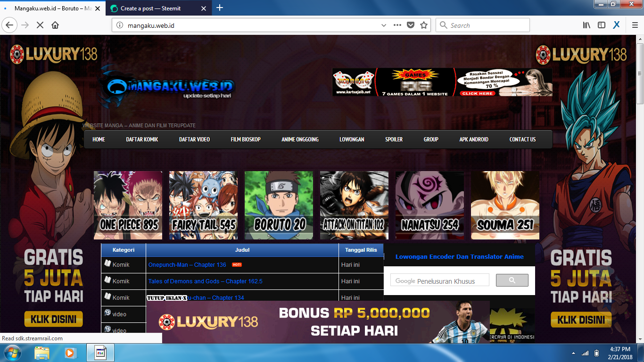Open the page actions three-dot menu
The height and width of the screenshot is (362, 644).
(397, 25)
